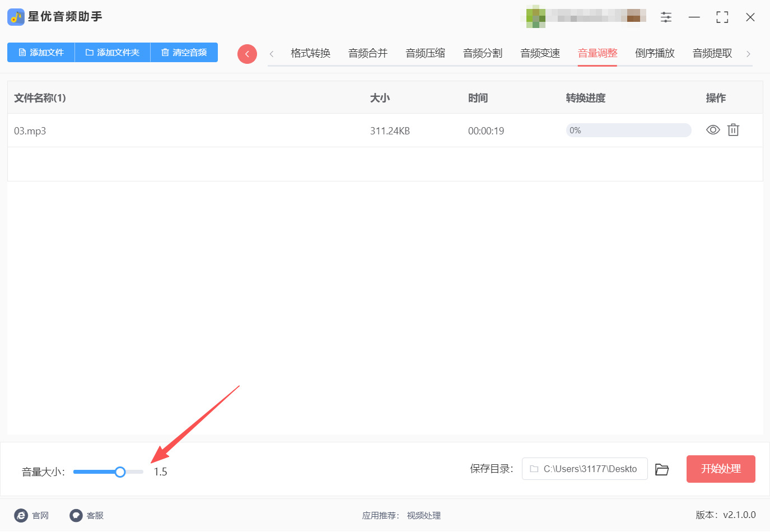This screenshot has height=532, width=770.
Task: Select the 音频变速 tab
Action: [x=539, y=53]
